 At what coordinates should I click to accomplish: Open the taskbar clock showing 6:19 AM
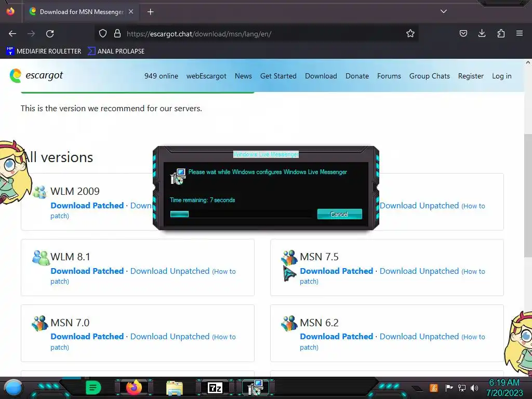pos(504,388)
